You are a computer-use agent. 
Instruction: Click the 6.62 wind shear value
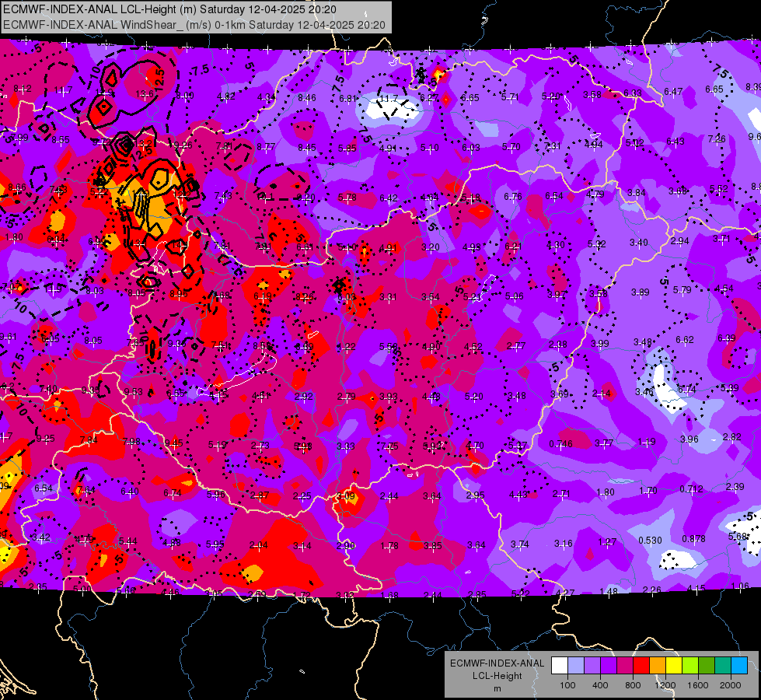coord(685,340)
